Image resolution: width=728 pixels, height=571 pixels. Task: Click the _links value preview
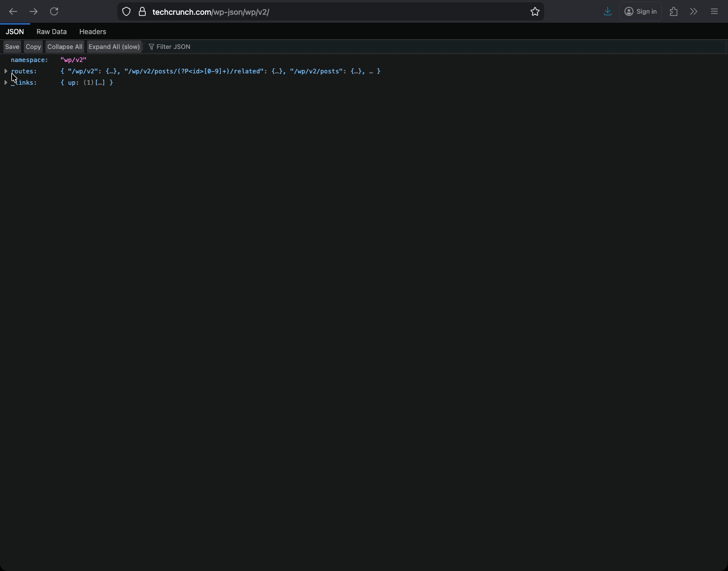[x=87, y=82]
